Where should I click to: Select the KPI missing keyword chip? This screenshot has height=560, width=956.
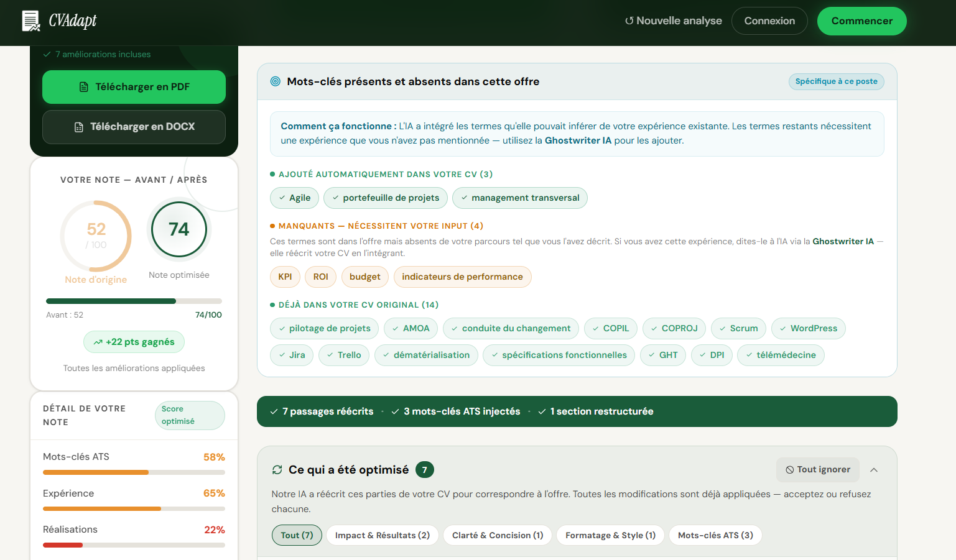[285, 277]
